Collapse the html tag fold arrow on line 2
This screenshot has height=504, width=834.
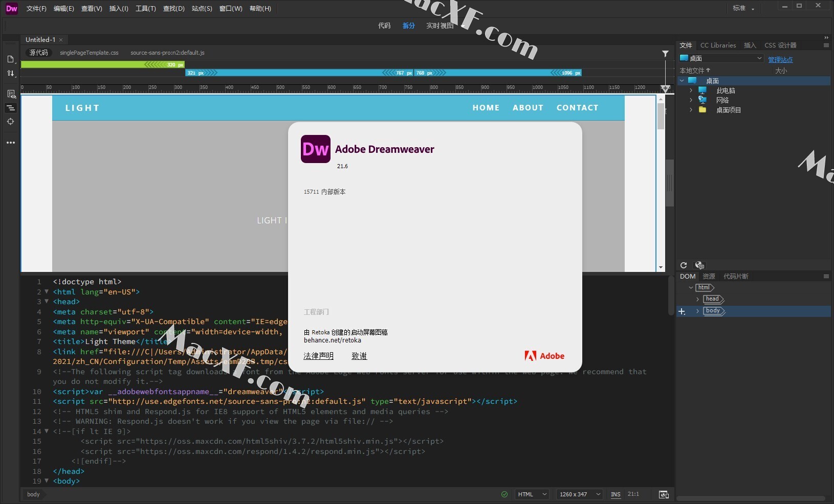click(x=47, y=291)
